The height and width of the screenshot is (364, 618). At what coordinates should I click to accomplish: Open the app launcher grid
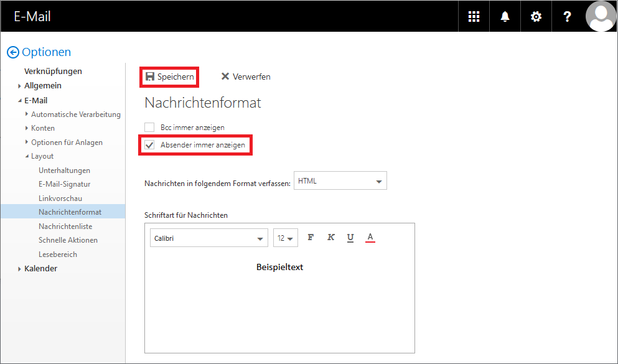click(x=474, y=16)
